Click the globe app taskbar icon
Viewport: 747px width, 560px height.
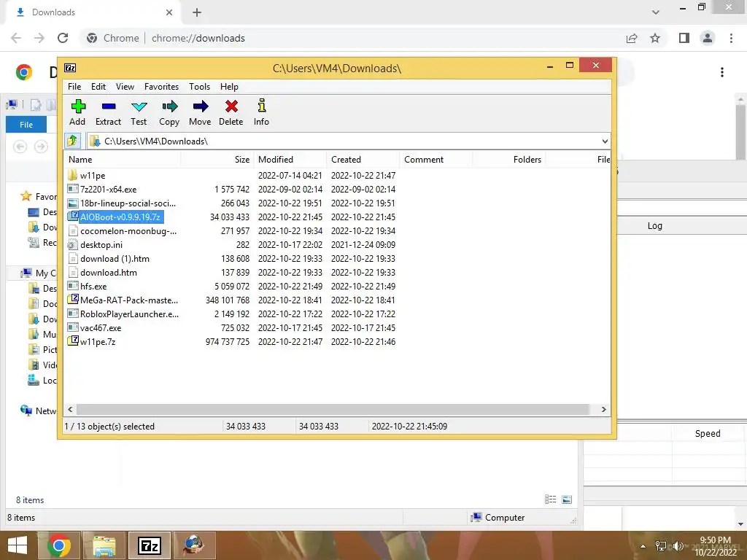tap(194, 545)
